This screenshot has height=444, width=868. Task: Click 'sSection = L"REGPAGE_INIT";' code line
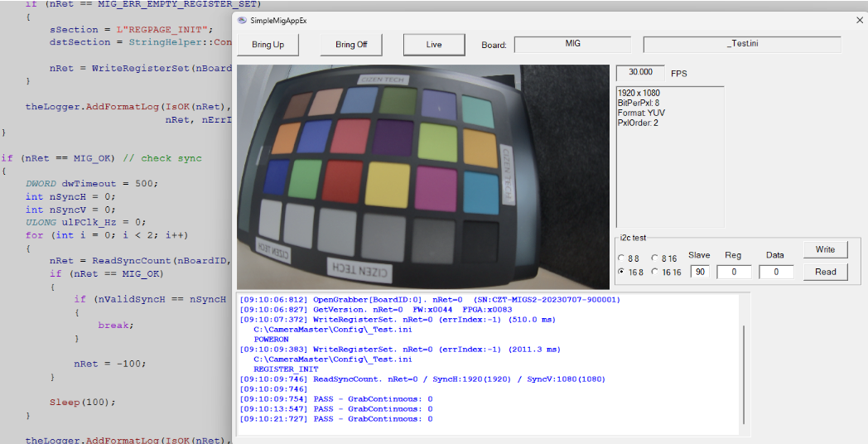point(131,30)
